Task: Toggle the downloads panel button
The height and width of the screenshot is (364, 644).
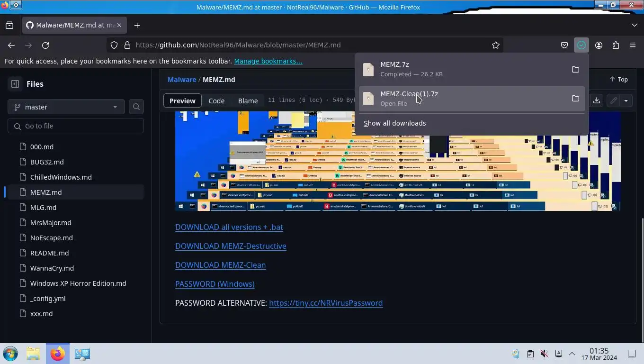Action: pos(581,45)
